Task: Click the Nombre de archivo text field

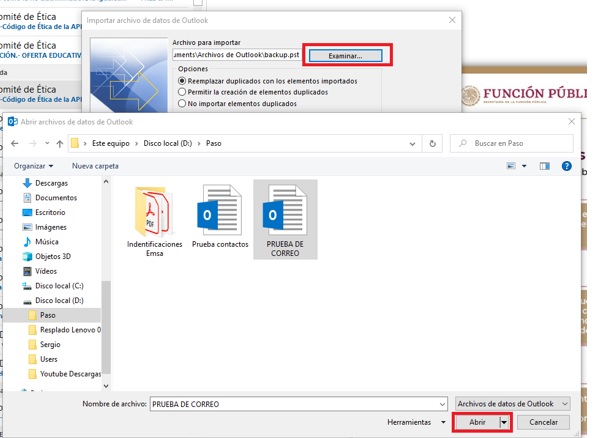Action: [295, 403]
